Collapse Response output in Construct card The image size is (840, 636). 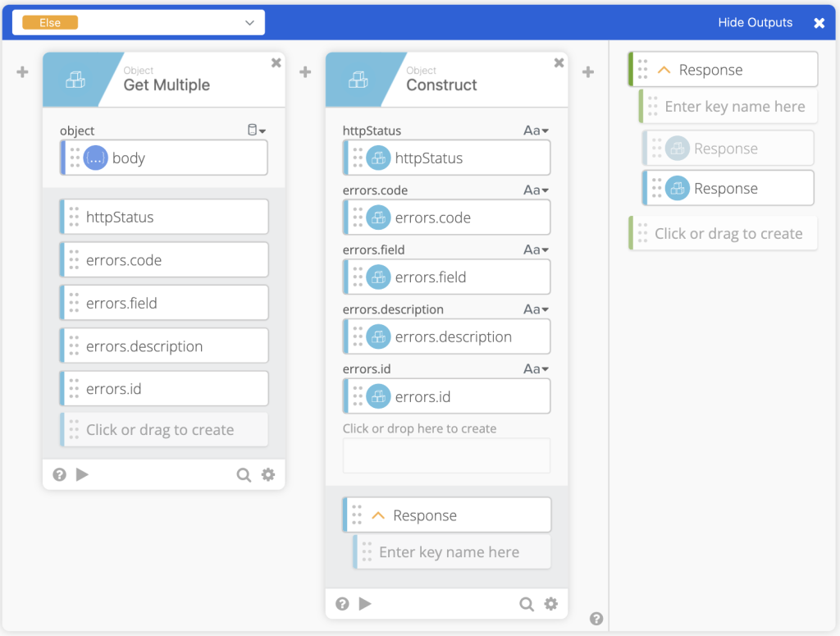point(378,515)
